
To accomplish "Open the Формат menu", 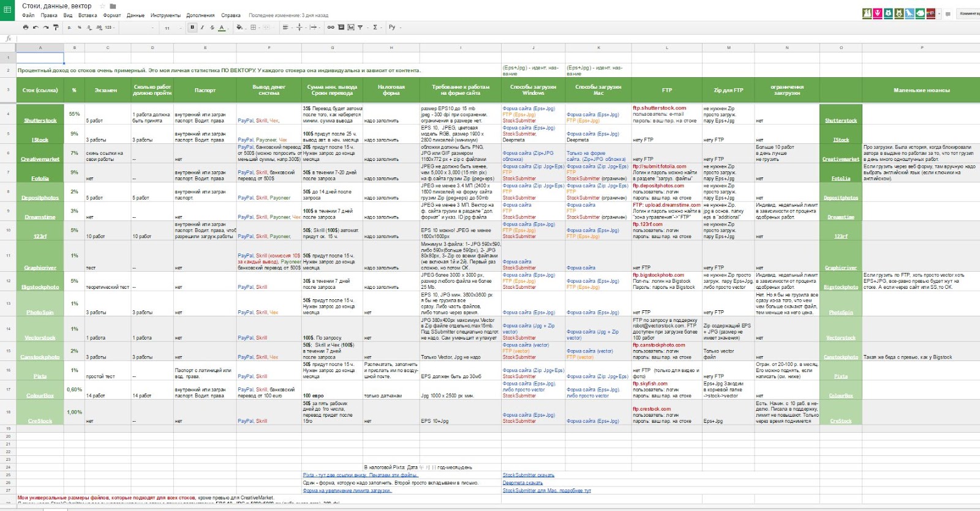I will coord(112,15).
